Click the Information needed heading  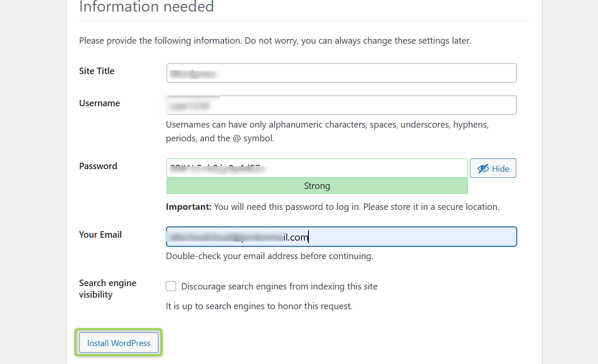tap(147, 6)
